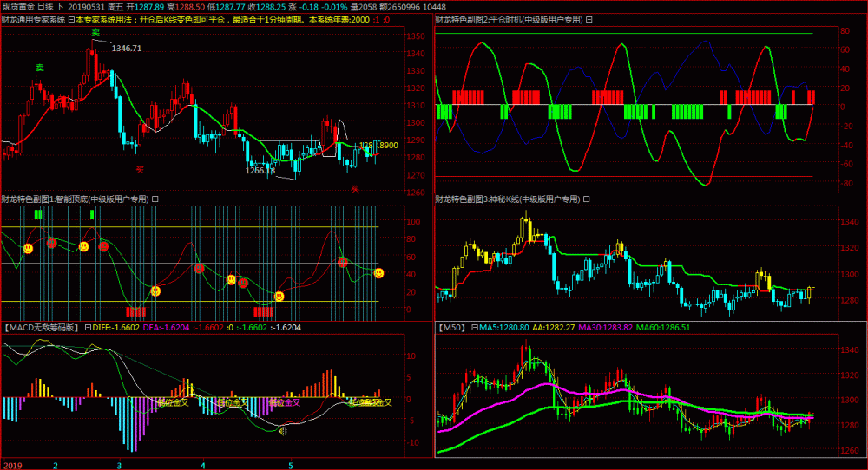The image size is (868, 470).
Task: Click -10 on the MACD axis
Action: click(x=411, y=443)
